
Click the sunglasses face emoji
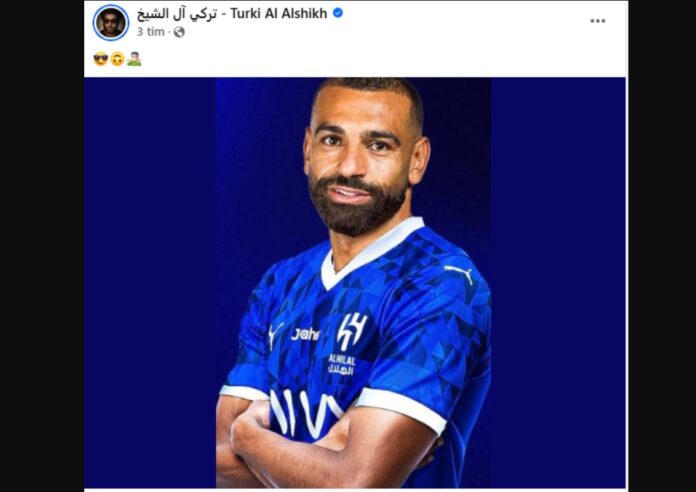coord(101,59)
